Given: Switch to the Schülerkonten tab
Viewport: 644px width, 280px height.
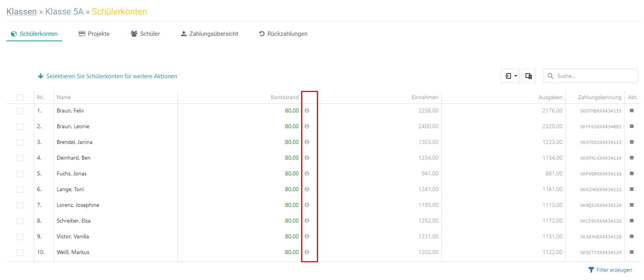Looking at the screenshot, I should (34, 34).
